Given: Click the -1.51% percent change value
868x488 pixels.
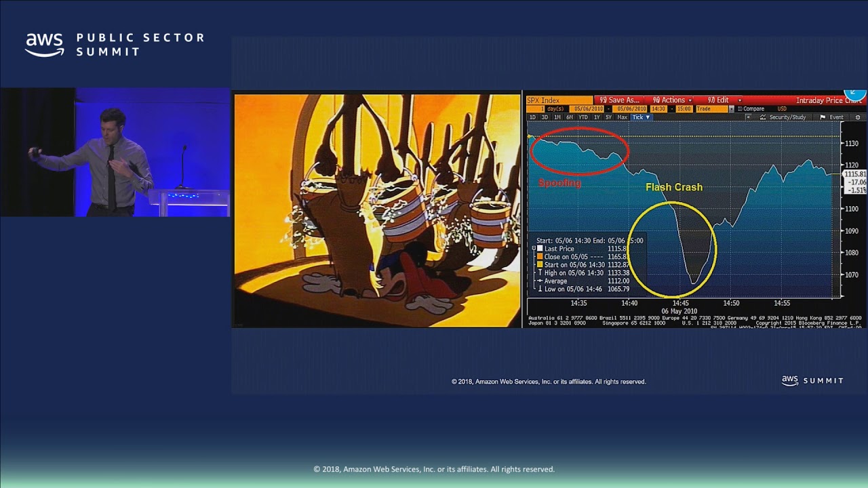Looking at the screenshot, I should pyautogui.click(x=856, y=190).
